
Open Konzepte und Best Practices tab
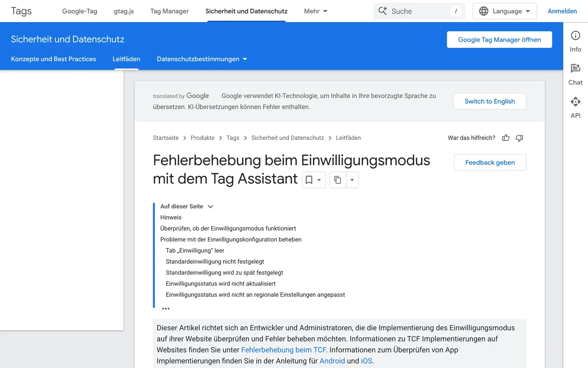pyautogui.click(x=53, y=59)
